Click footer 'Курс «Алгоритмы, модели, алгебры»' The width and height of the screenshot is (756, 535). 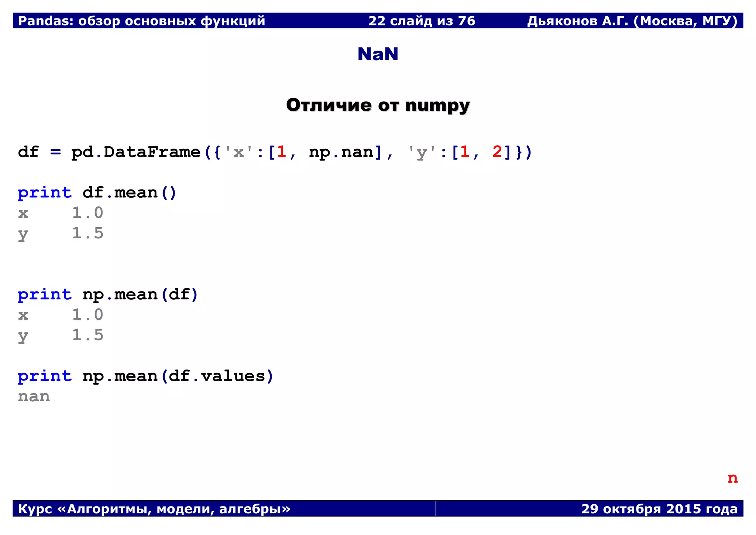154,509
